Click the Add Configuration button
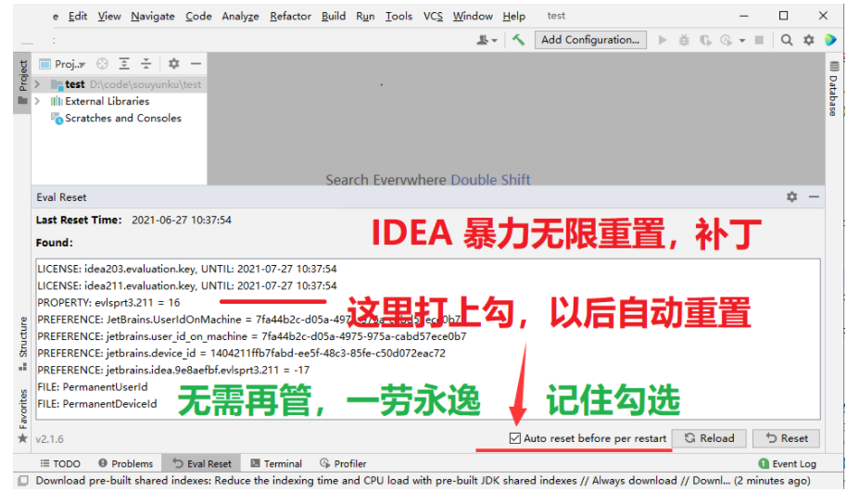This screenshot has height=504, width=847. click(x=590, y=40)
